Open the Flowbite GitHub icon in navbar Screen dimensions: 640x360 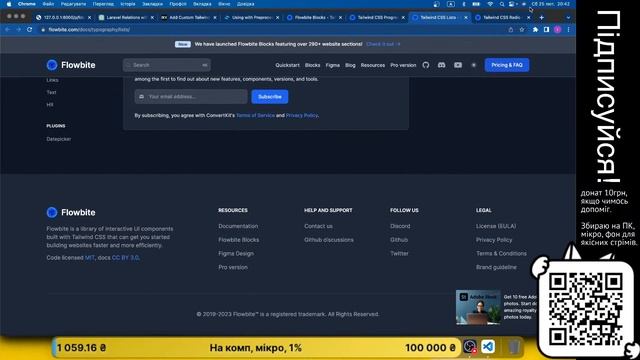click(426, 65)
